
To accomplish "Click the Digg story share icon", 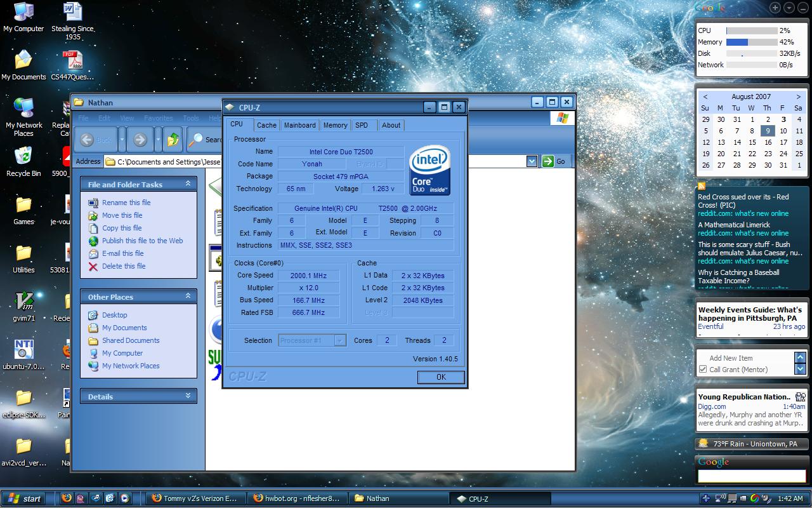I will click(x=801, y=397).
